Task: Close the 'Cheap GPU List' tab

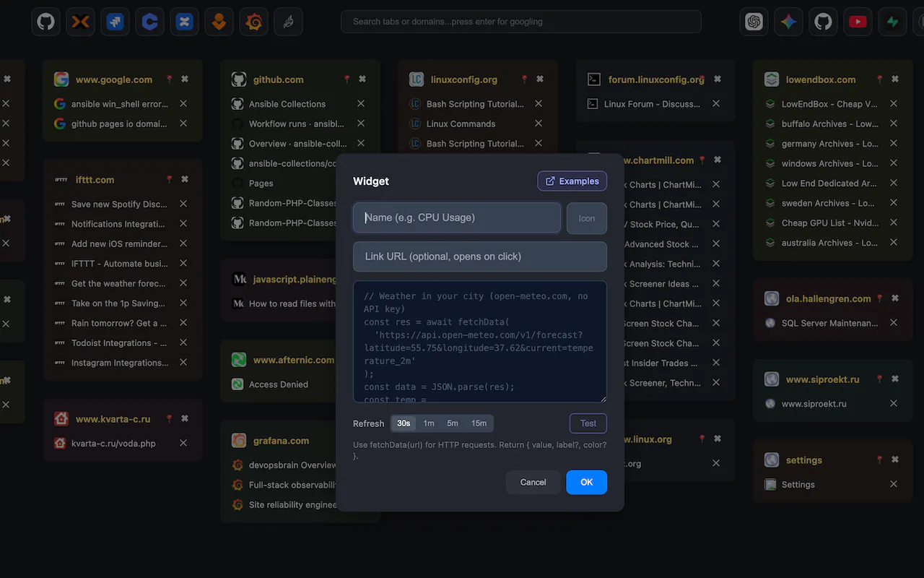Action: pos(894,223)
